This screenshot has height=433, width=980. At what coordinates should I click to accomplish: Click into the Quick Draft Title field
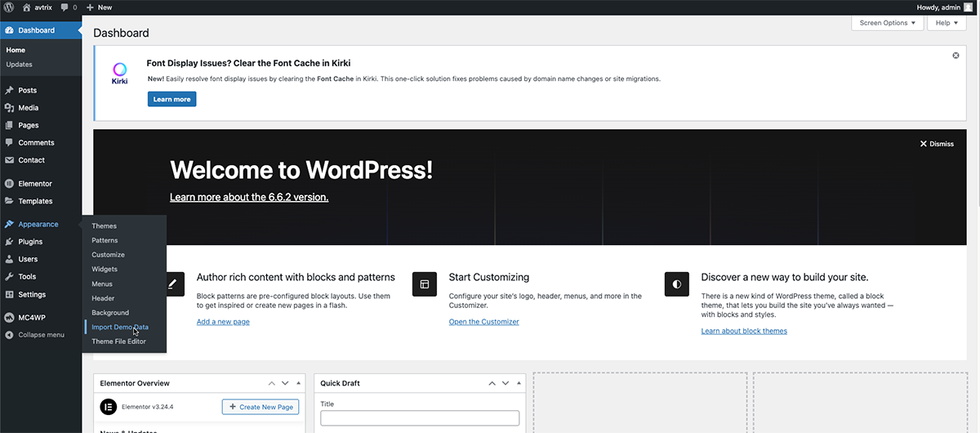click(420, 418)
